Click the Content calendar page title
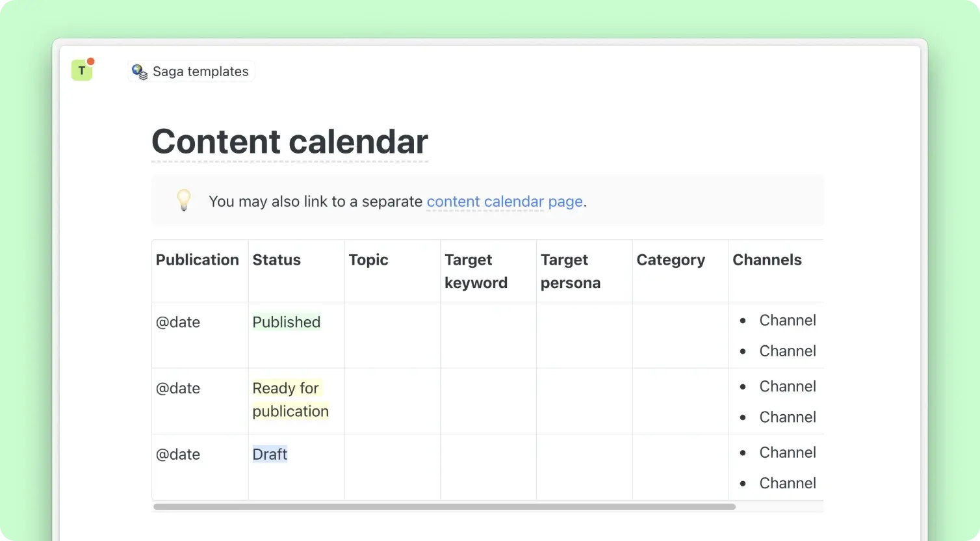This screenshot has width=980, height=541. point(289,141)
